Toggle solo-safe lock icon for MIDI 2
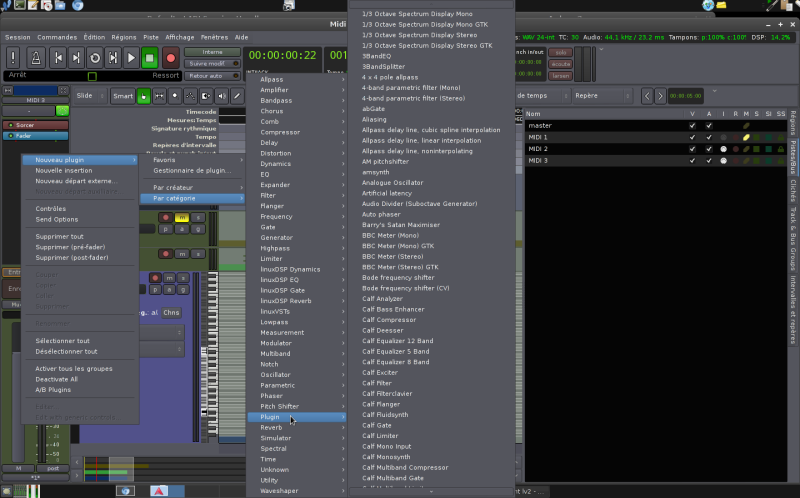The image size is (800, 498). 781,149
